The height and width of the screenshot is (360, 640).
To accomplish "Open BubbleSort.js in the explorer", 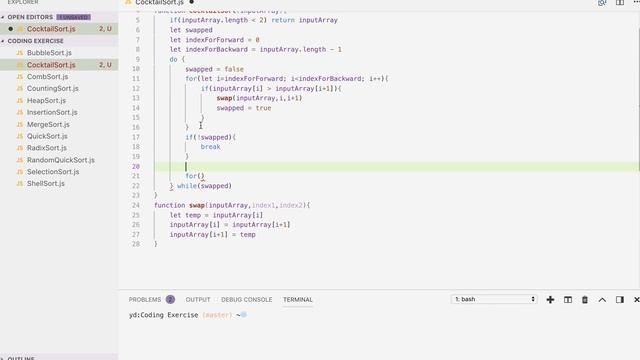I will (x=49, y=53).
